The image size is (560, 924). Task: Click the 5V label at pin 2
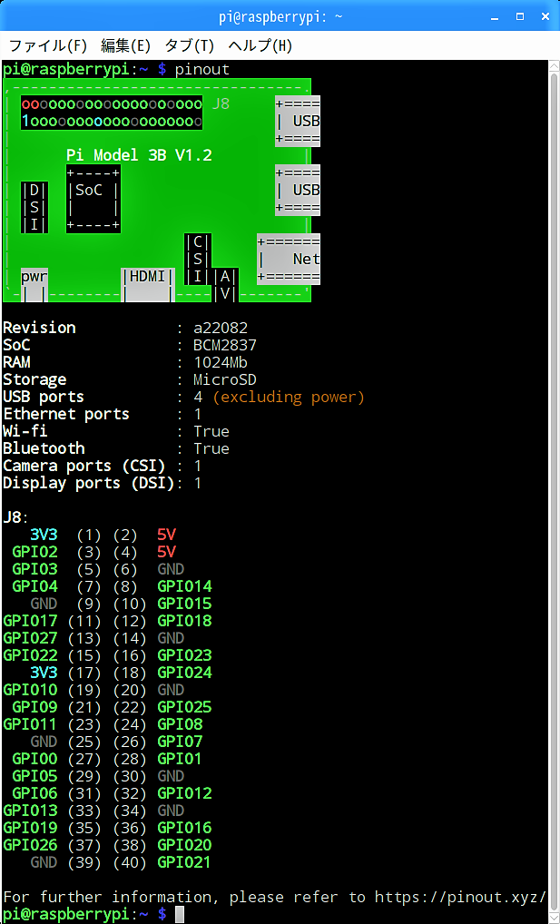click(x=167, y=536)
